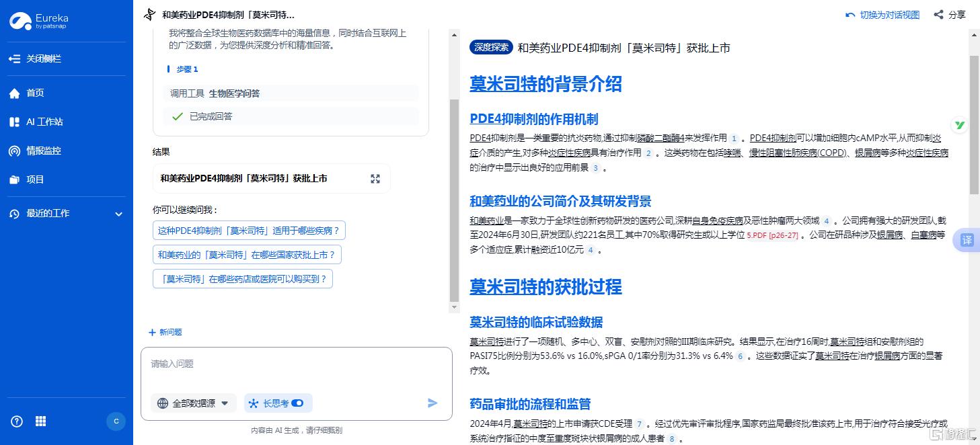This screenshot has width=980, height=445.
Task: Ask where 莫米司特 can be purchased
Action: [243, 279]
